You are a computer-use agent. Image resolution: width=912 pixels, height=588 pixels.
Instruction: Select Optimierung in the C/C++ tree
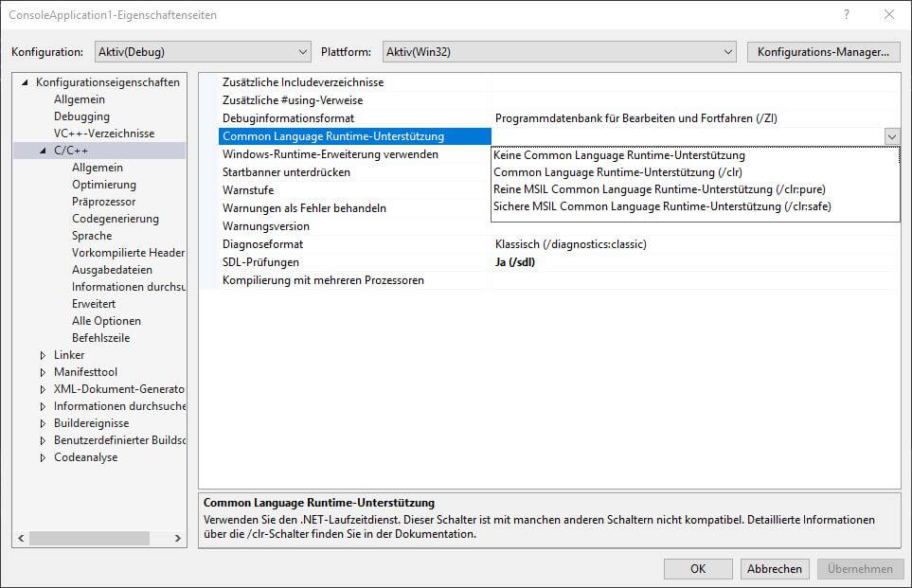[x=103, y=185]
